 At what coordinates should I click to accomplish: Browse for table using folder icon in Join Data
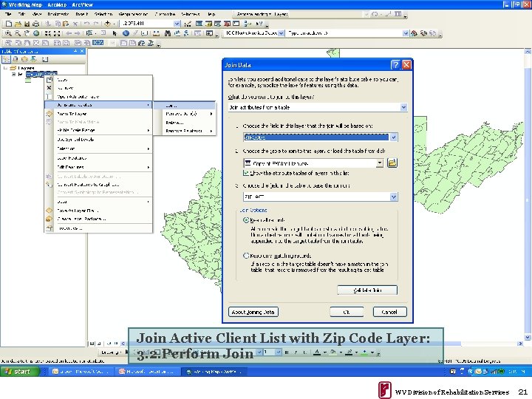pos(392,163)
